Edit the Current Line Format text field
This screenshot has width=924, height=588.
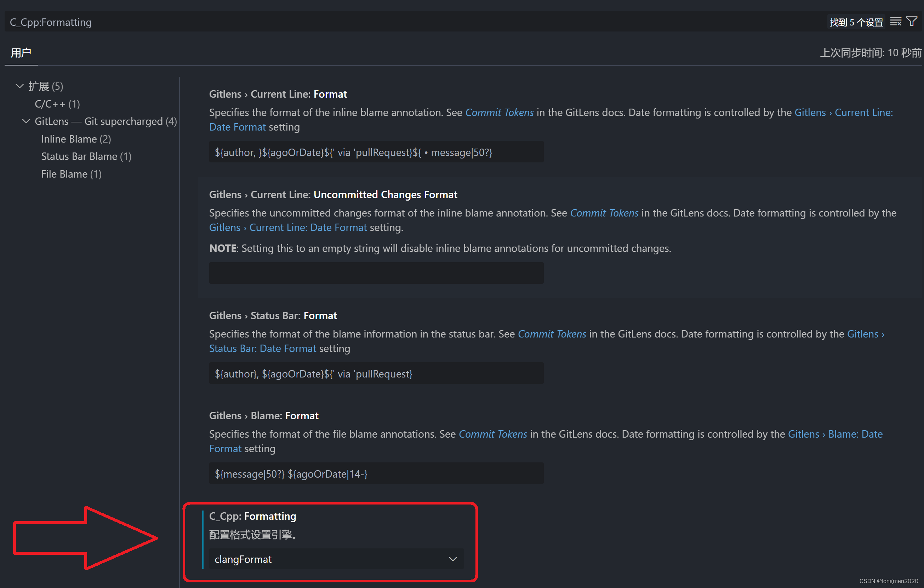[376, 152]
